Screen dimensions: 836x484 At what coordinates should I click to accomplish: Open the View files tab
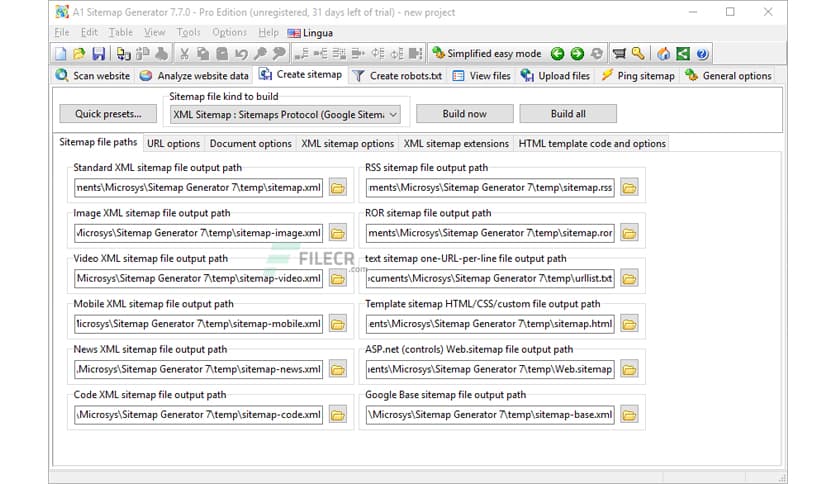[481, 76]
